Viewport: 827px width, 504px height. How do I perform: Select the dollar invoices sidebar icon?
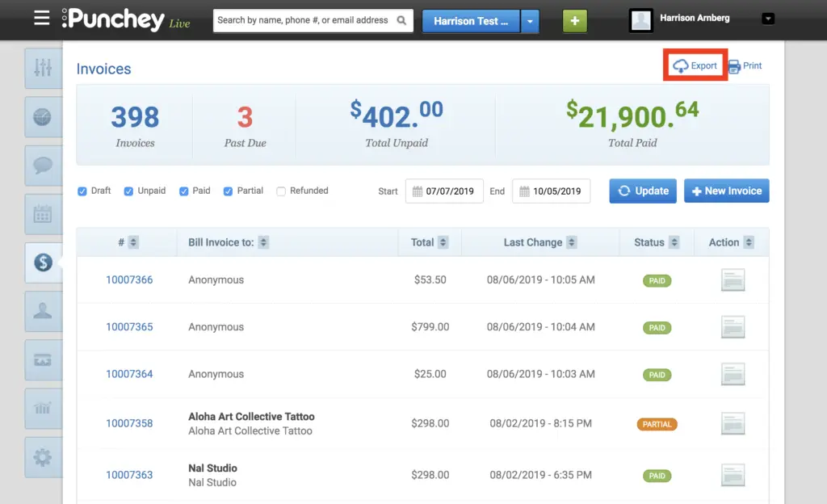point(43,262)
